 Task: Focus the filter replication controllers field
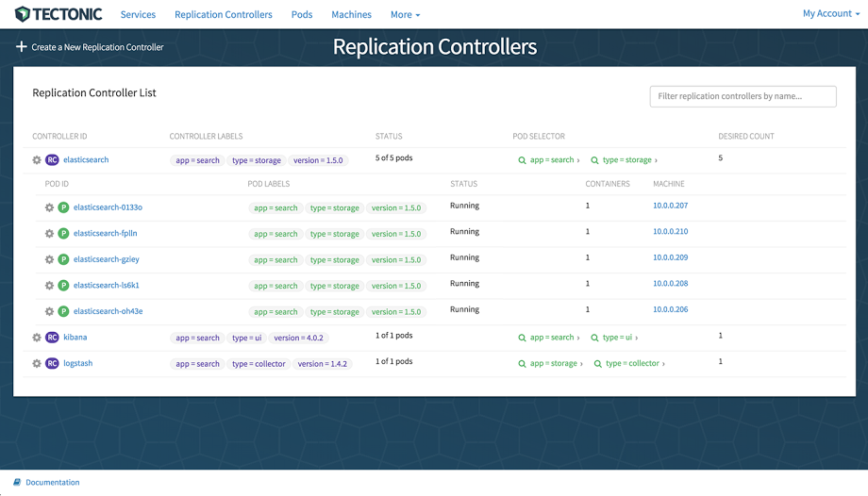[x=743, y=96]
